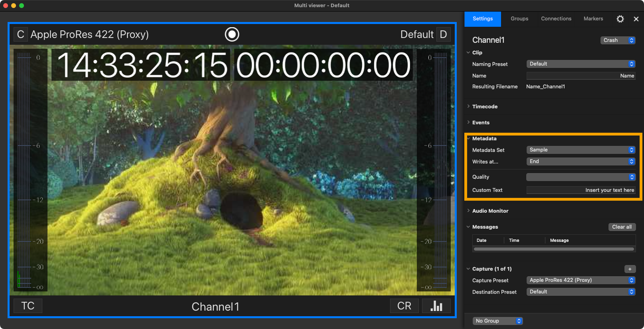Expand the Audio Monitor section
Viewport: 644px width, 329px height.
point(468,211)
